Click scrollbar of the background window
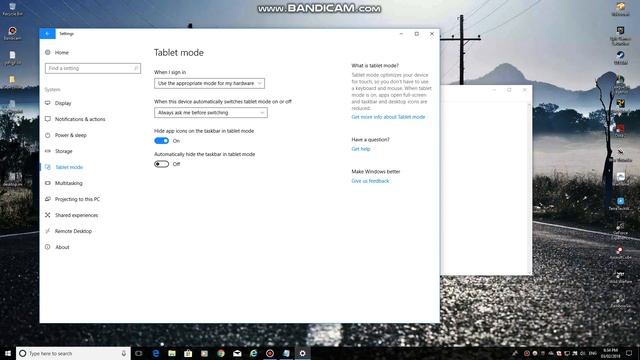Screen dimensions: 640x360 click(x=529, y=188)
